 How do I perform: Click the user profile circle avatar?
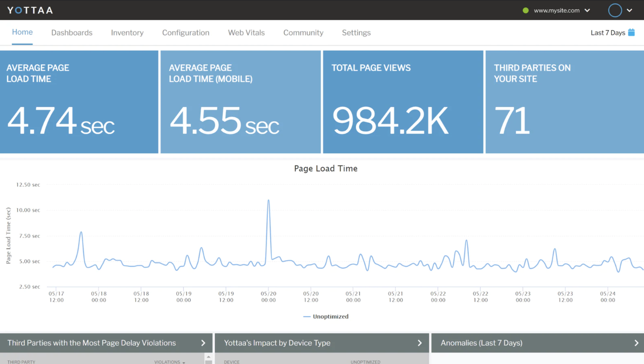(615, 10)
